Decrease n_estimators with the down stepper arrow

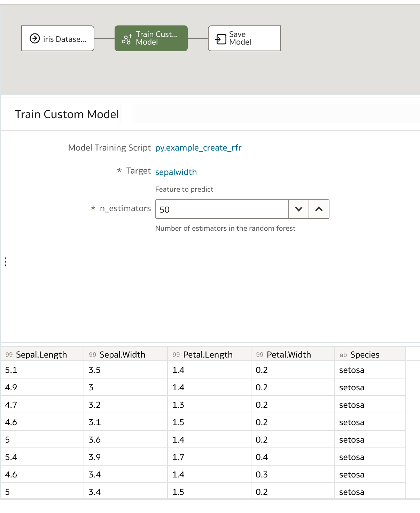[298, 209]
